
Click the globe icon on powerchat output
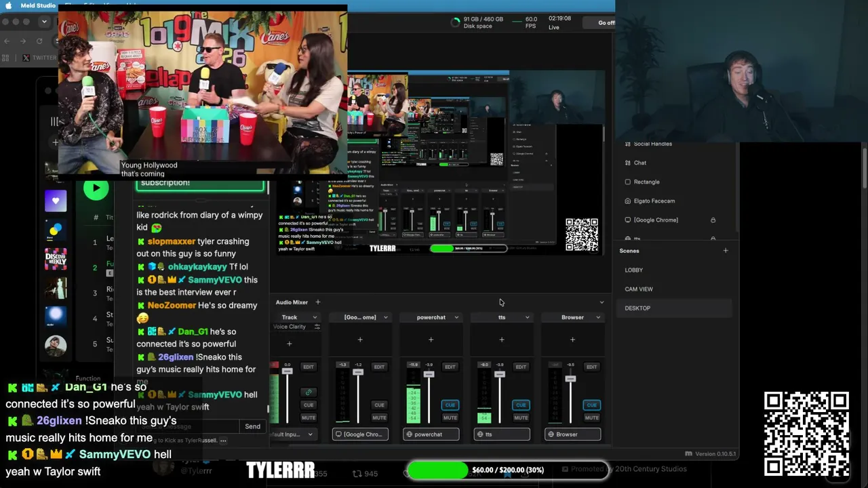(x=409, y=434)
